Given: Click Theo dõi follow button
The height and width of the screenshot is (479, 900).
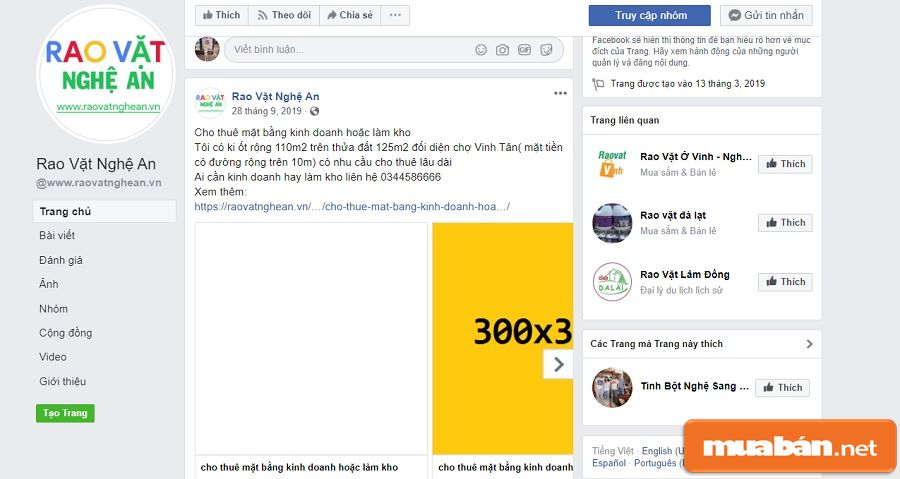Looking at the screenshot, I should click(284, 15).
